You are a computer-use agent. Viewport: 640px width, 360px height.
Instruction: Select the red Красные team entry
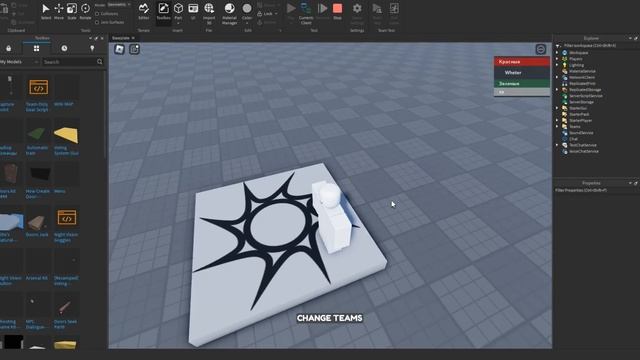pyautogui.click(x=522, y=62)
